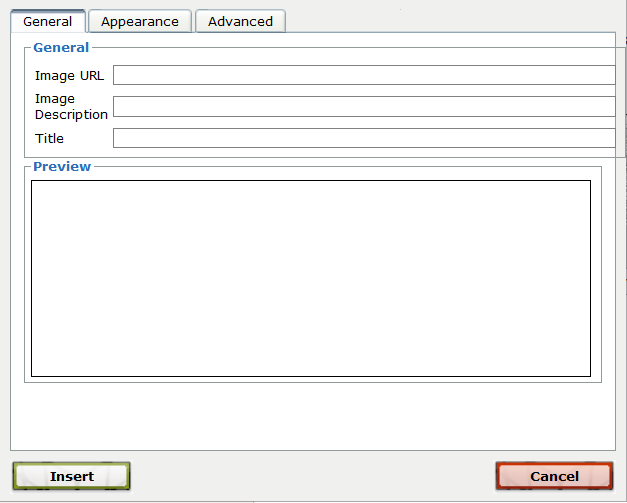
Task: Click the Image URL input field
Action: point(363,75)
